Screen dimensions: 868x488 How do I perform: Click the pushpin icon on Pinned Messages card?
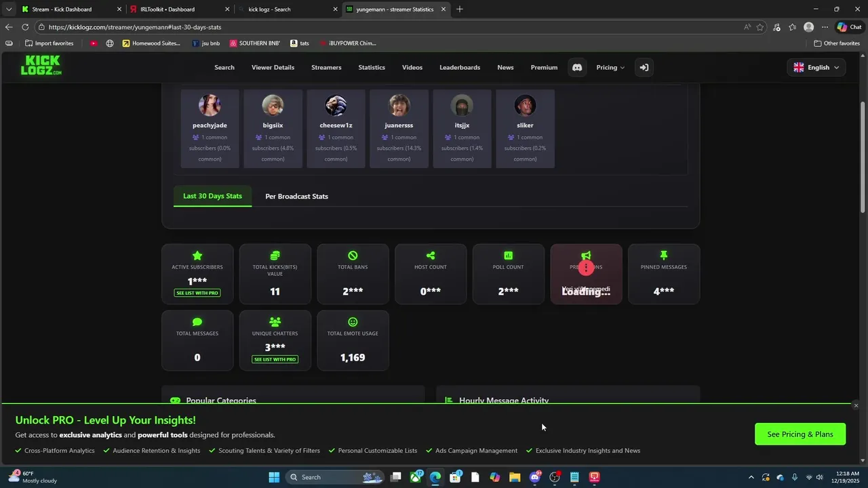pyautogui.click(x=664, y=256)
